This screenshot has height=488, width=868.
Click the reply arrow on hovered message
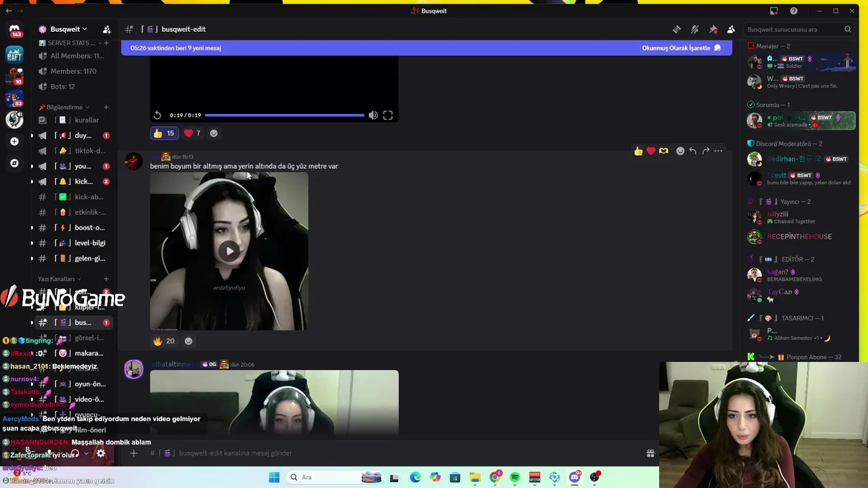pyautogui.click(x=692, y=151)
